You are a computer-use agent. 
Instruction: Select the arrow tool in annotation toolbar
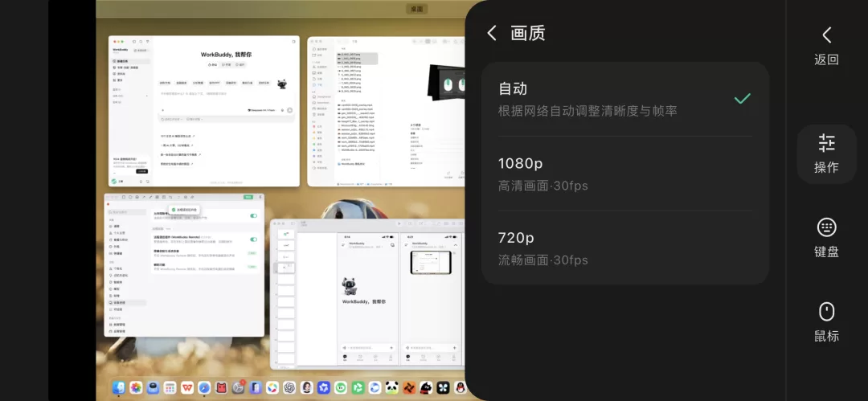[x=143, y=197]
